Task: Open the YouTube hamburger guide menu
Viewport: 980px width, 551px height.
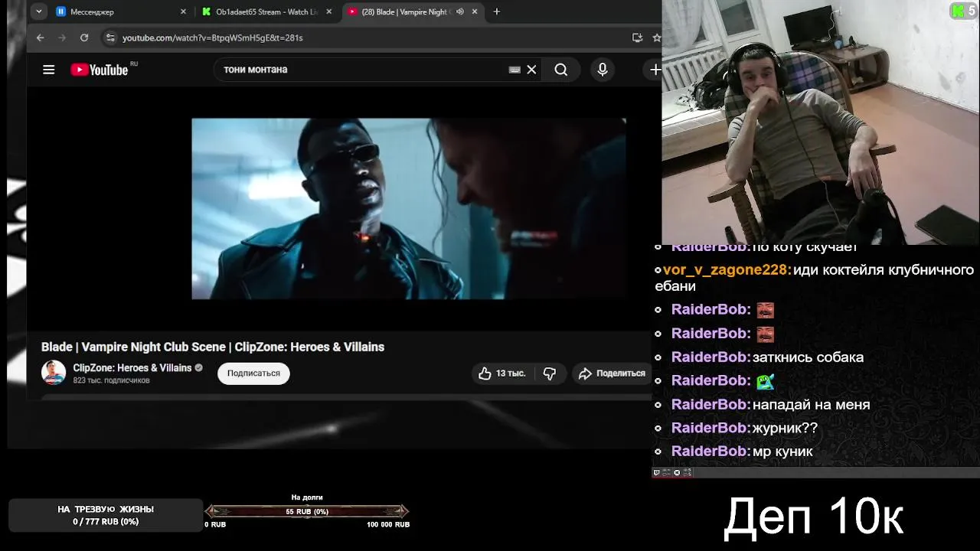Action: [49, 70]
